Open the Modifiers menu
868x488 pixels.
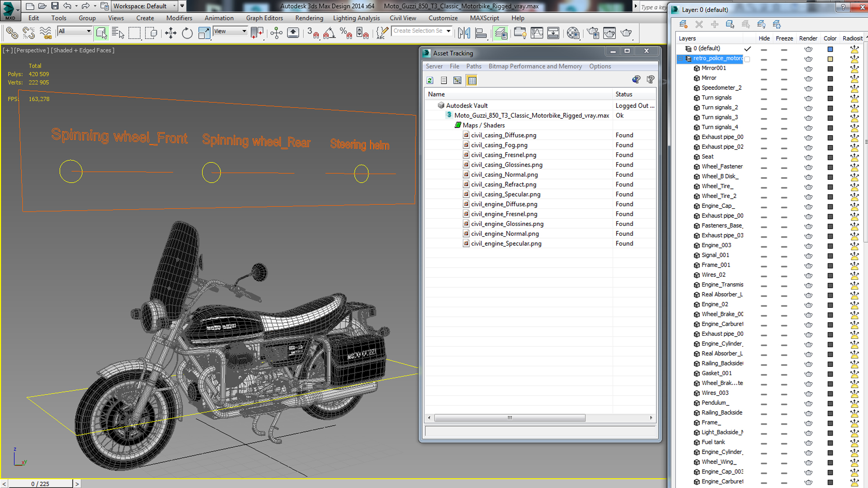tap(179, 18)
